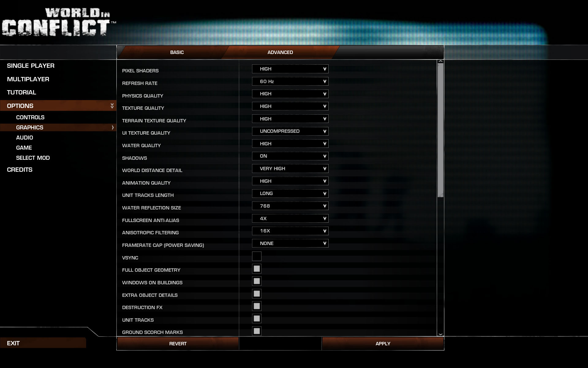Click the SINGLE PLAYER menu item
Viewport: 588px width, 368px height.
click(x=30, y=66)
